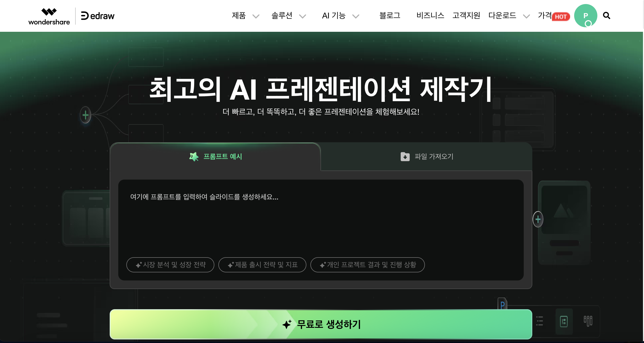Click the list layout icon at bottom right
This screenshot has width=644, height=343.
click(x=539, y=321)
